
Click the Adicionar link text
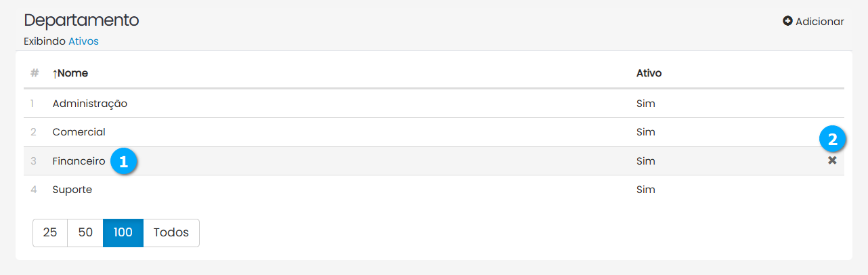(x=820, y=22)
